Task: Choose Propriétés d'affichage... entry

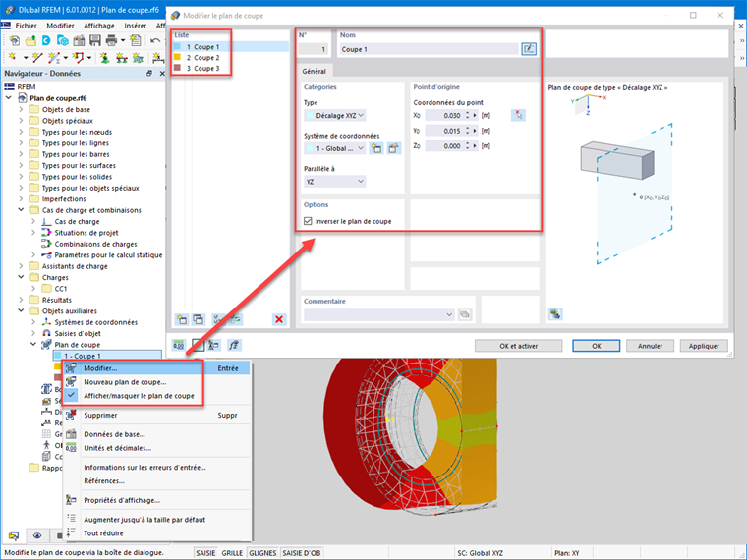Action: (x=156, y=500)
